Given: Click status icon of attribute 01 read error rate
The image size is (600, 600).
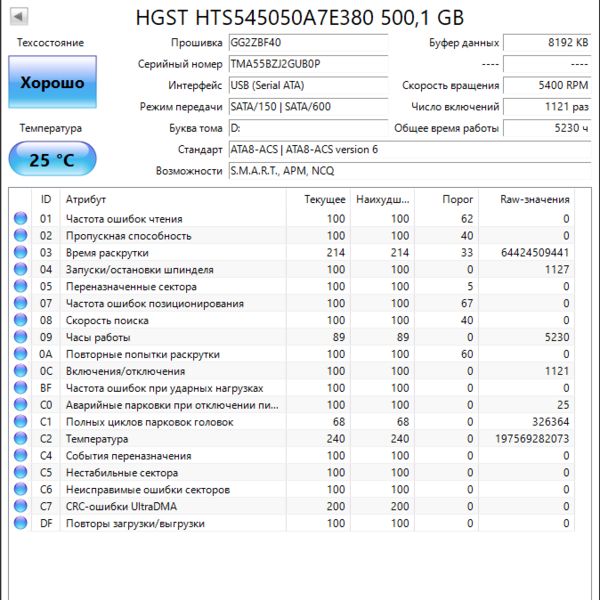Looking at the screenshot, I should pyautogui.click(x=20, y=218).
